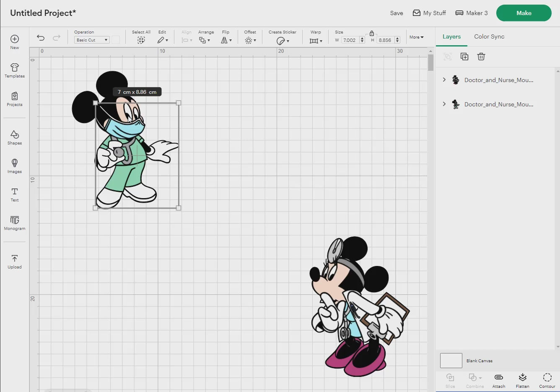Click the Save button
Viewport: 560px width, 392px height.
(x=397, y=13)
